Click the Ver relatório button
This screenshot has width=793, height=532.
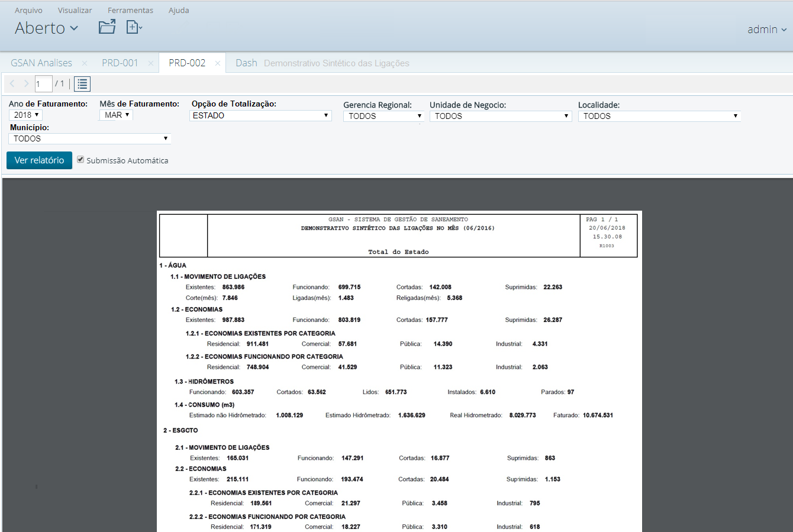click(39, 160)
